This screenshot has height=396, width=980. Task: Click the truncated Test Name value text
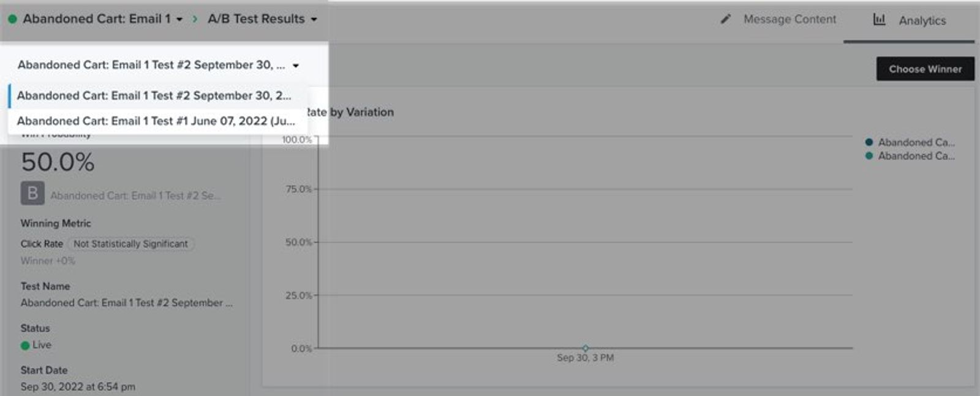pyautogui.click(x=127, y=303)
